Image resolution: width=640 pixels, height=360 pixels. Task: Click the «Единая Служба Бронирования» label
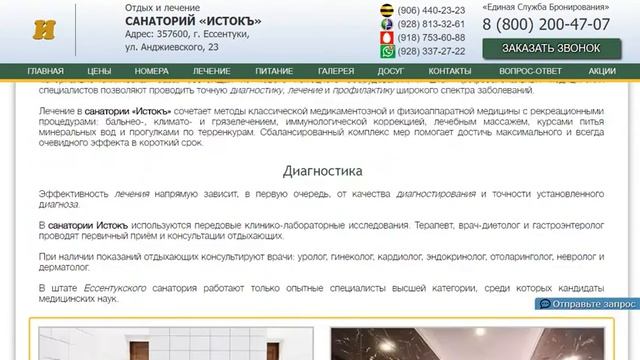point(546,7)
